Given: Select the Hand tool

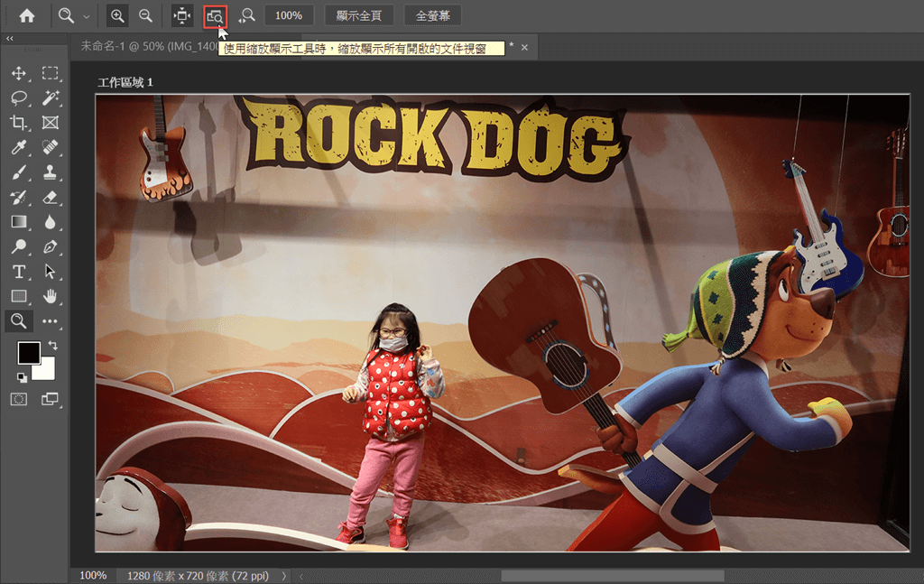Looking at the screenshot, I should tap(51, 296).
